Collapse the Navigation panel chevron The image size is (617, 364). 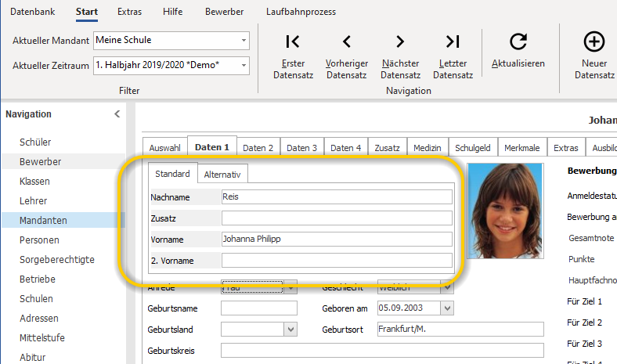point(117,114)
